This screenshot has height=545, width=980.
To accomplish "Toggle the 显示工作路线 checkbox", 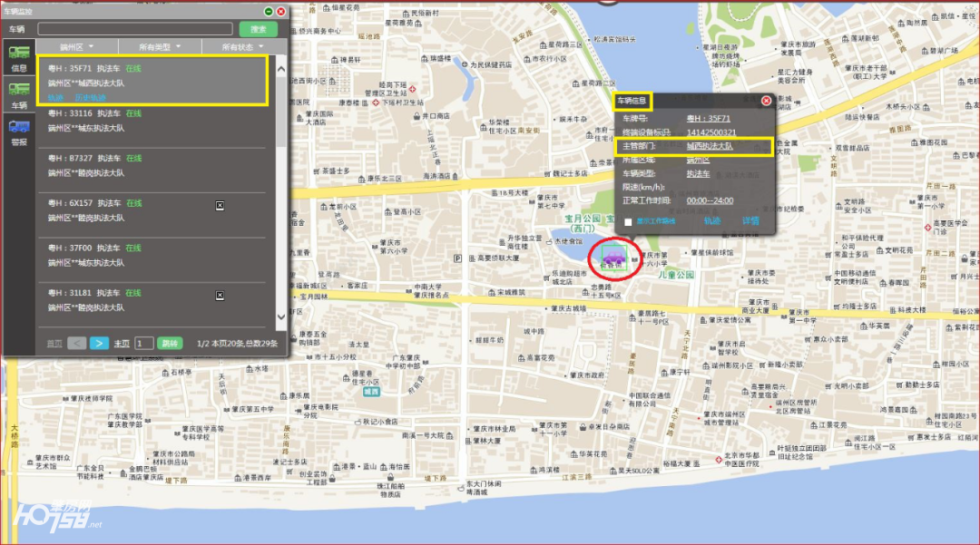I will tap(628, 222).
